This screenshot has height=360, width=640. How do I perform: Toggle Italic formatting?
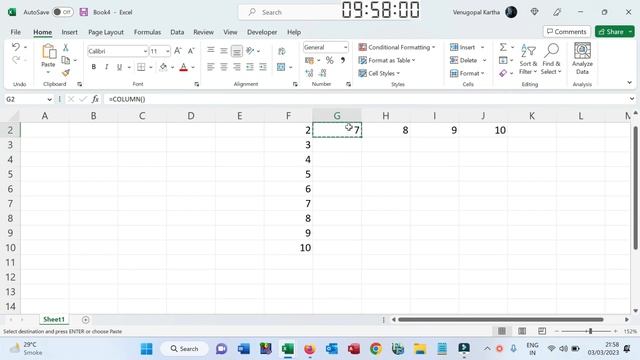[x=107, y=67]
